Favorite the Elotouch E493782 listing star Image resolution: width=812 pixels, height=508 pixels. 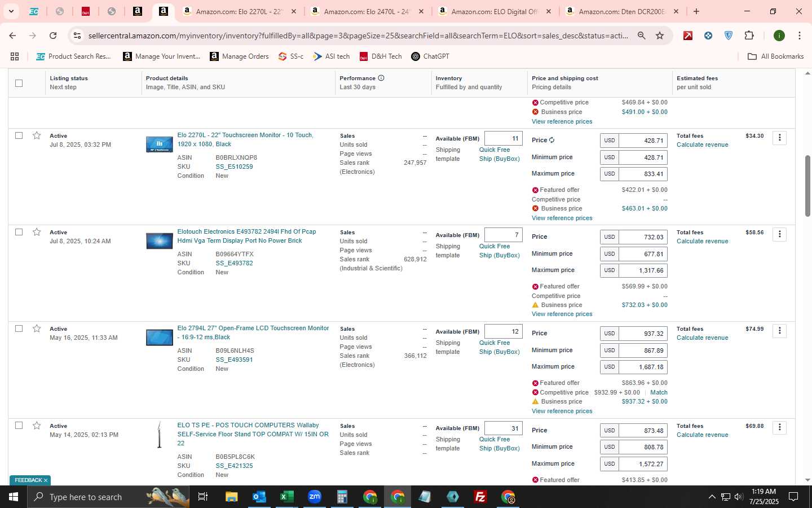[x=37, y=232]
